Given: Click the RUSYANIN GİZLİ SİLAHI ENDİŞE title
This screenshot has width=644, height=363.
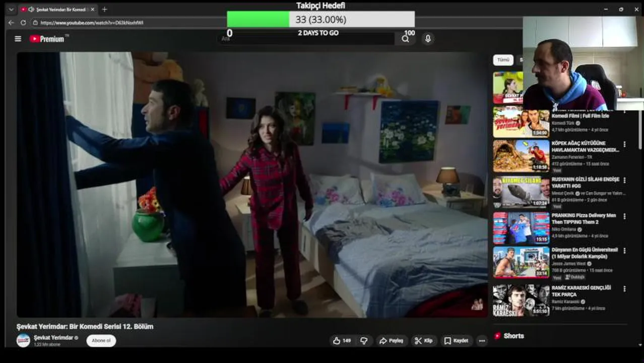Looking at the screenshot, I should pyautogui.click(x=585, y=183).
